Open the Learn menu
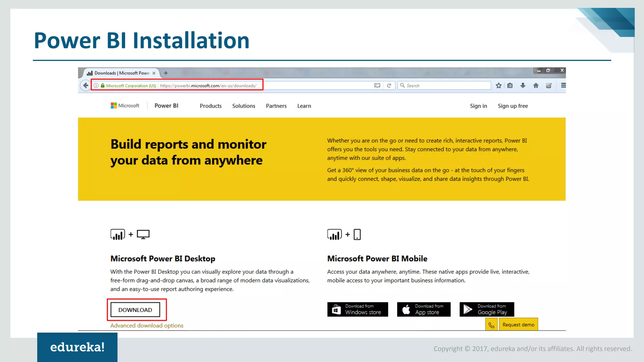This screenshot has height=362, width=644. (x=304, y=106)
